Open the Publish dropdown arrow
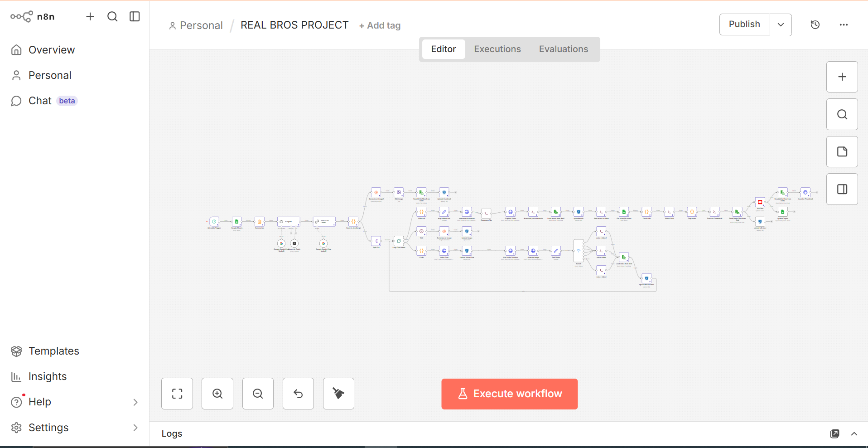 coord(781,24)
